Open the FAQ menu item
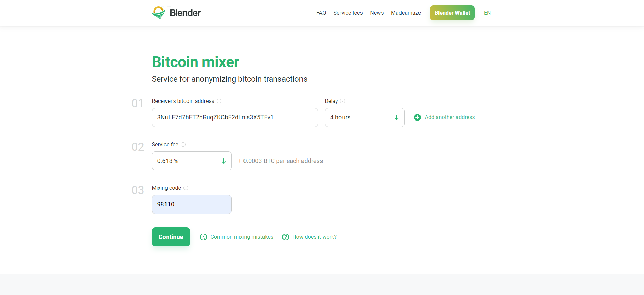Screen dimensions: 644x295 point(321,13)
